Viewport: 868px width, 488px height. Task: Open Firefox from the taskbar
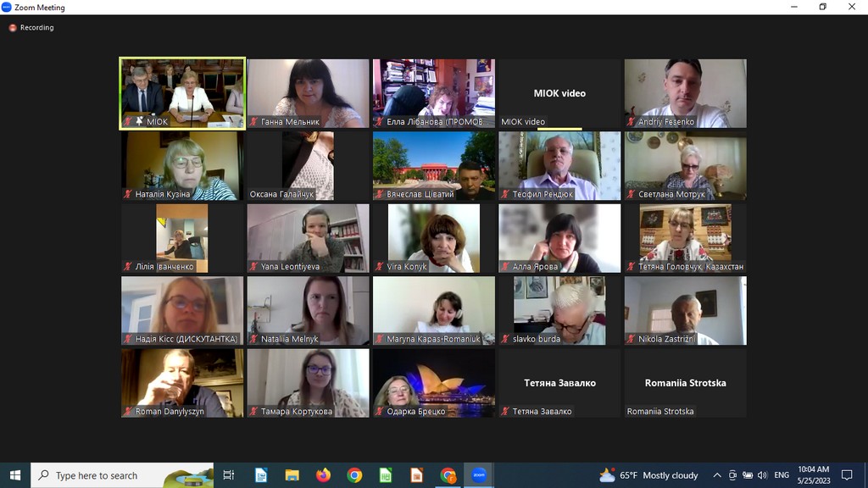pyautogui.click(x=323, y=475)
